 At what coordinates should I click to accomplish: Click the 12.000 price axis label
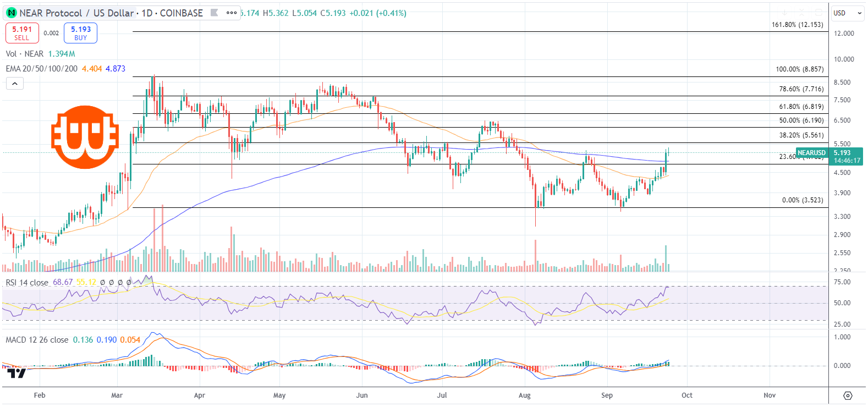click(x=844, y=34)
